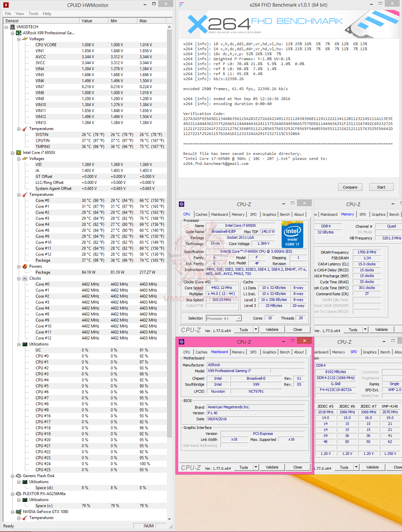Switch to Caches tab in upper CPU-Z
The image size is (402, 532).
click(x=201, y=214)
